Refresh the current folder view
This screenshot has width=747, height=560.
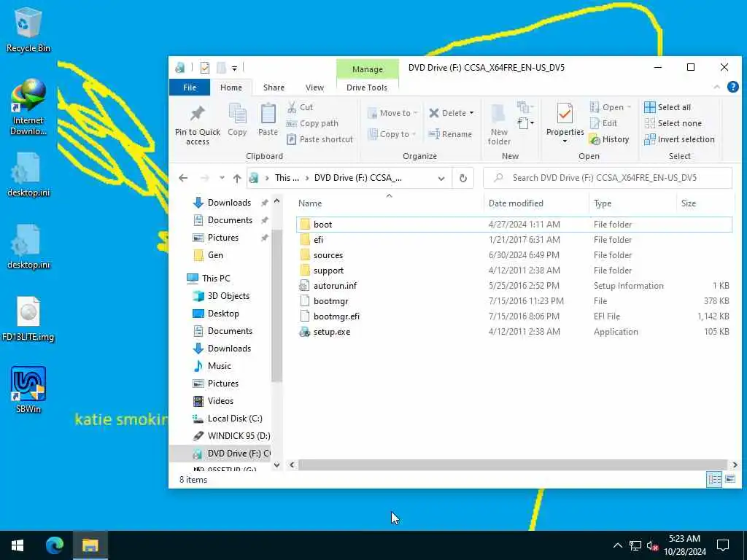pos(462,178)
